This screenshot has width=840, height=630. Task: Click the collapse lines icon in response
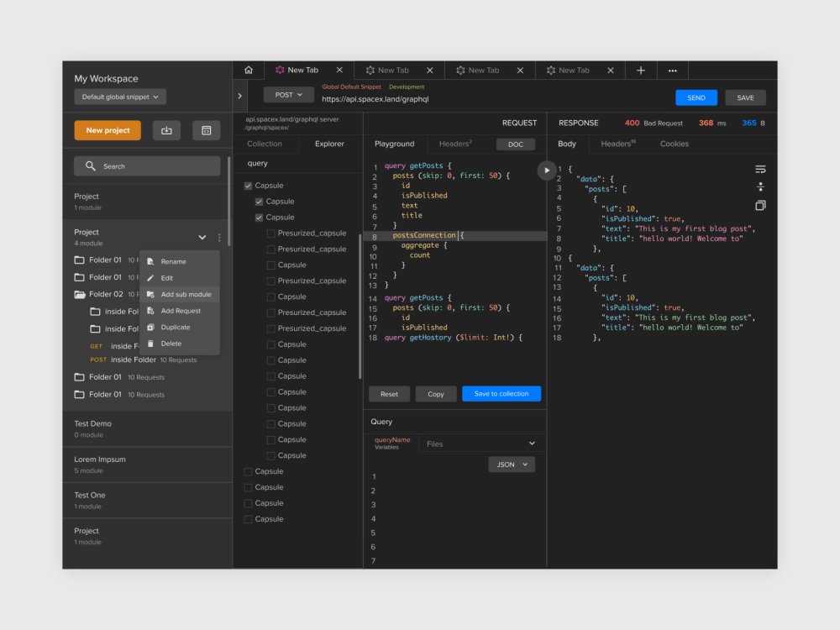pyautogui.click(x=760, y=187)
